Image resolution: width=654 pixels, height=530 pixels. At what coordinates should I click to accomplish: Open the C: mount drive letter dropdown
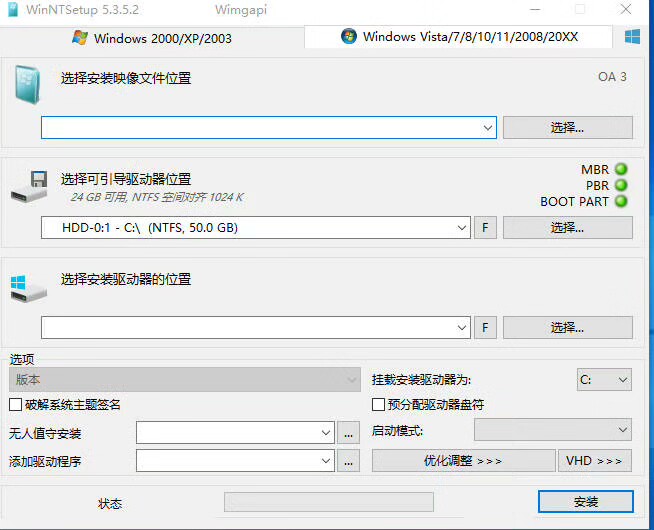[604, 379]
